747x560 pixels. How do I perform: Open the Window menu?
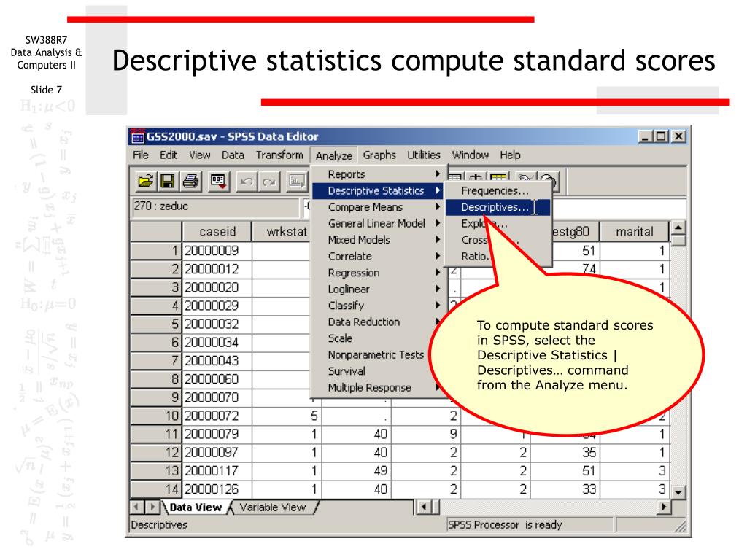(471, 155)
